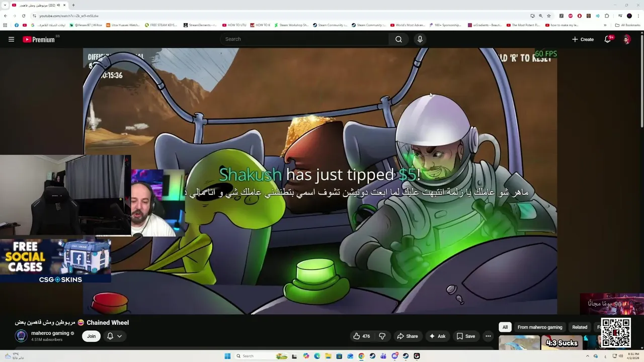Viewport: 644px width, 362px height.
Task: Expand notification preference chevron next to bell
Action: (x=119, y=336)
